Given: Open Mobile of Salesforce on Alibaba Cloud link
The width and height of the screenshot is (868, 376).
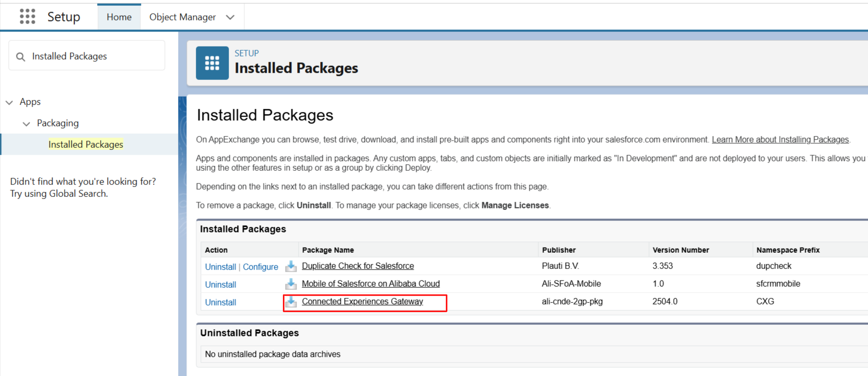Looking at the screenshot, I should coord(371,284).
